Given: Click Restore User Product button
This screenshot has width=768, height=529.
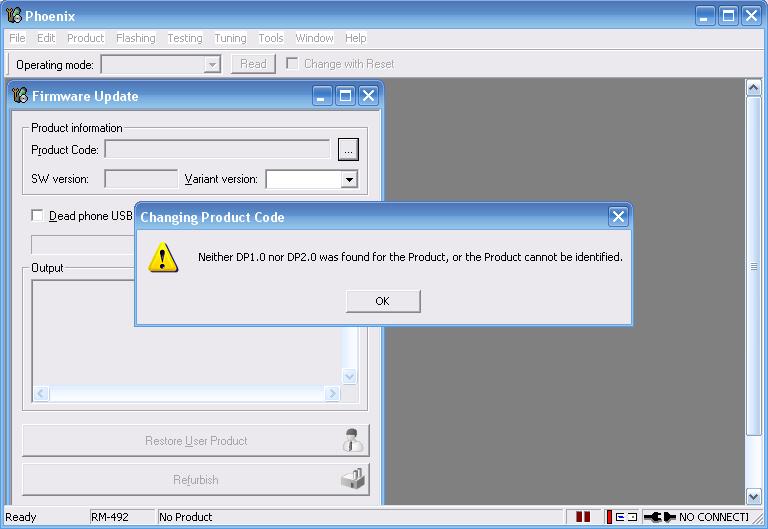Looking at the screenshot, I should tap(196, 440).
